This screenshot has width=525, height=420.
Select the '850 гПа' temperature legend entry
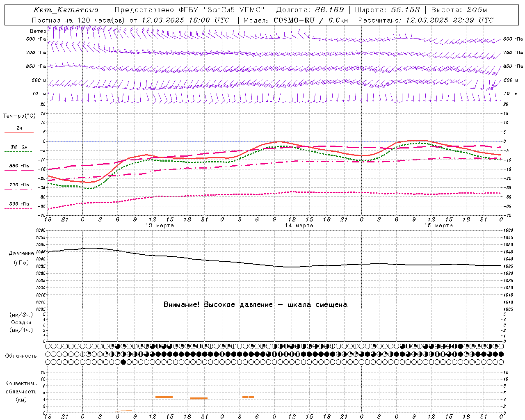(x=19, y=166)
